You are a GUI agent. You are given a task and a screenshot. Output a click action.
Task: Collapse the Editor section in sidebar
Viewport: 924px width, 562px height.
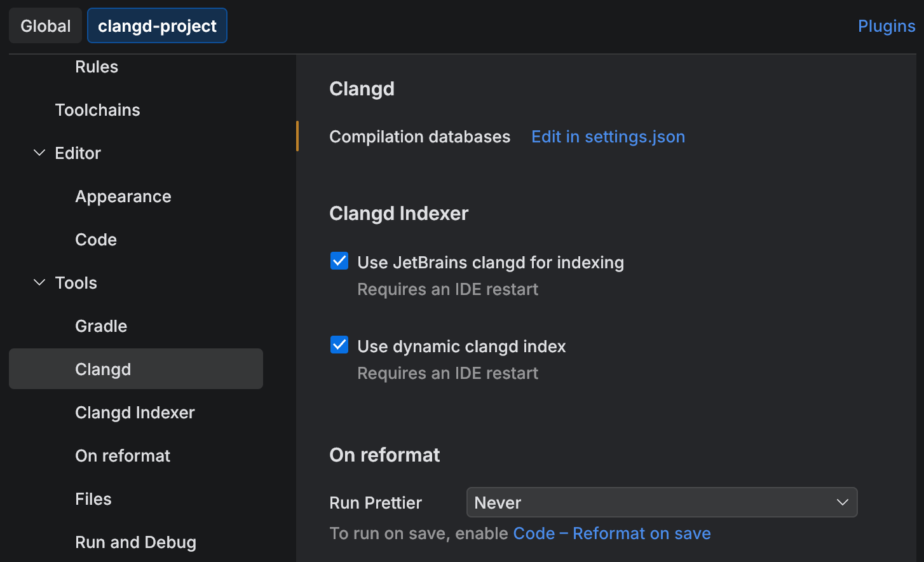coord(39,153)
